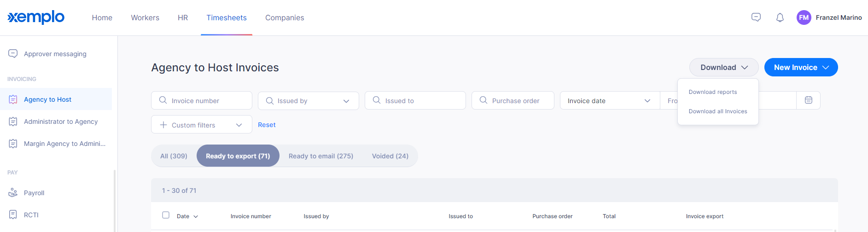Click the xemplo logo

(x=36, y=17)
